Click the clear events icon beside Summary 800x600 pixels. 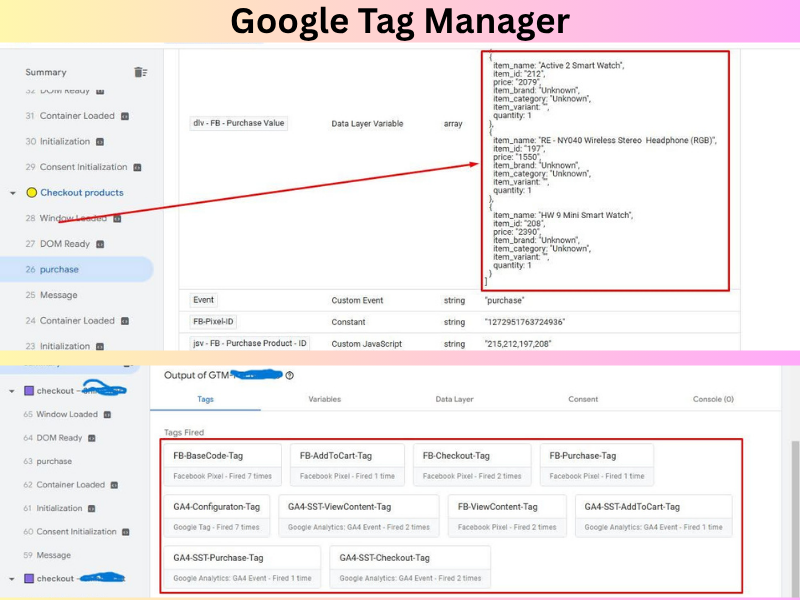tap(140, 72)
